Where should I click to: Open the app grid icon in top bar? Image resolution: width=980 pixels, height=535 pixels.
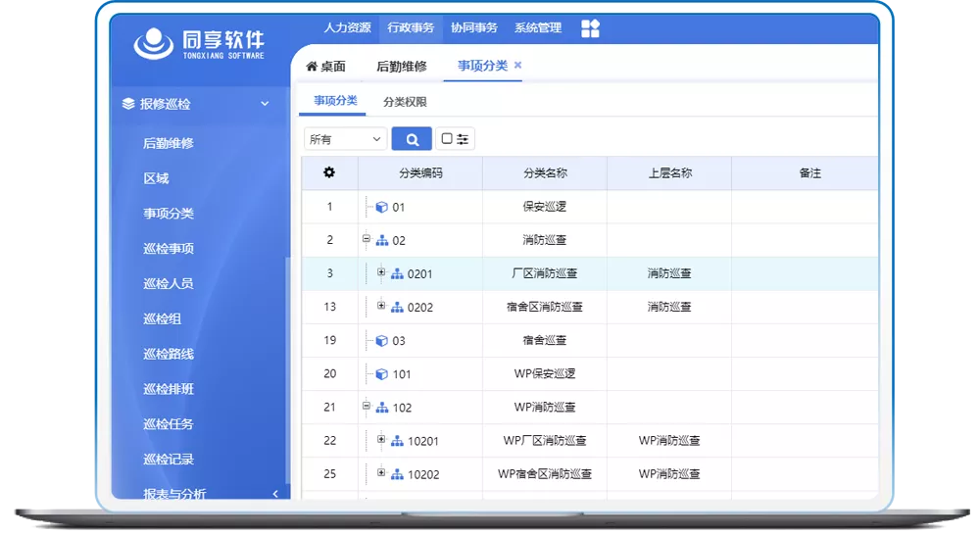click(590, 28)
